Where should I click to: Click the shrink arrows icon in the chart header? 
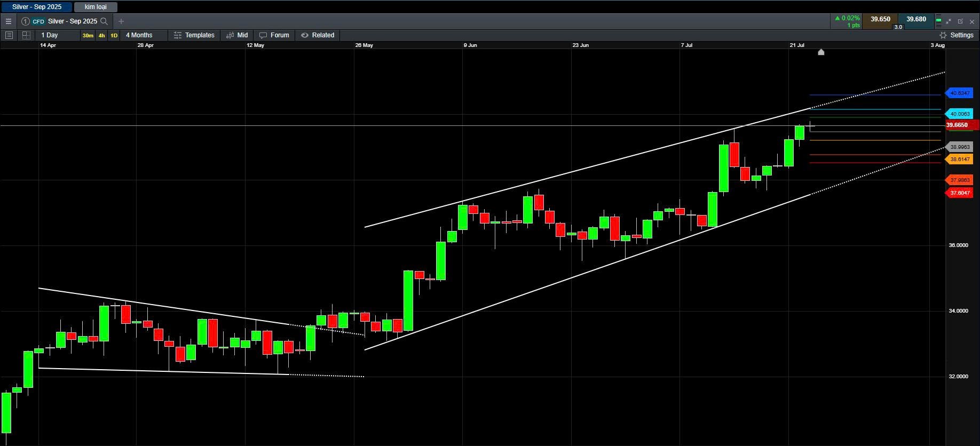(x=949, y=21)
